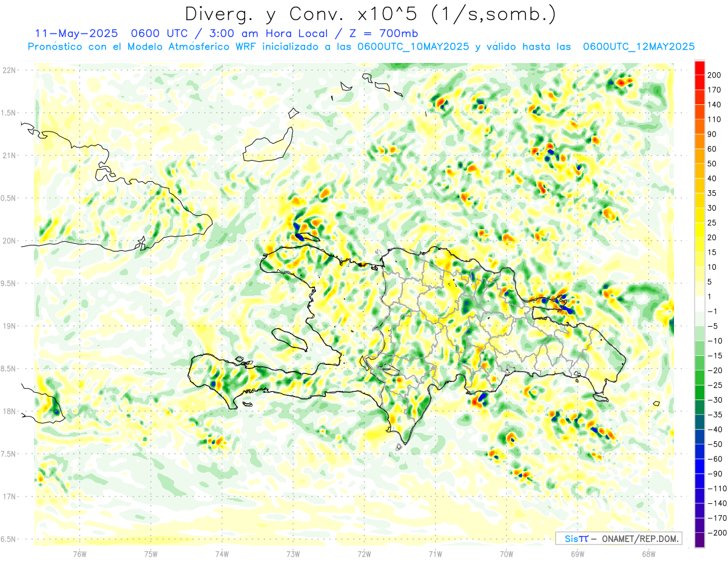
Task: Click the dark purple colorbar band below -200
Action: (699, 541)
